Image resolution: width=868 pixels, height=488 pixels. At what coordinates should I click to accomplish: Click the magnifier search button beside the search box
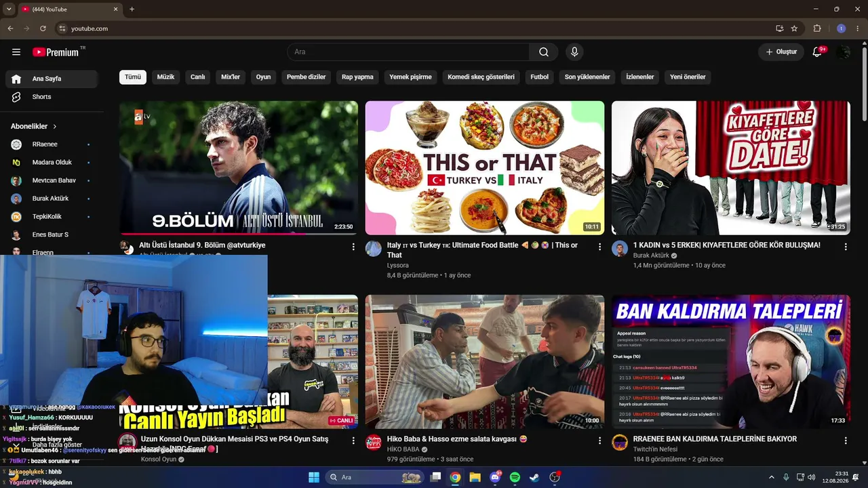coord(544,52)
